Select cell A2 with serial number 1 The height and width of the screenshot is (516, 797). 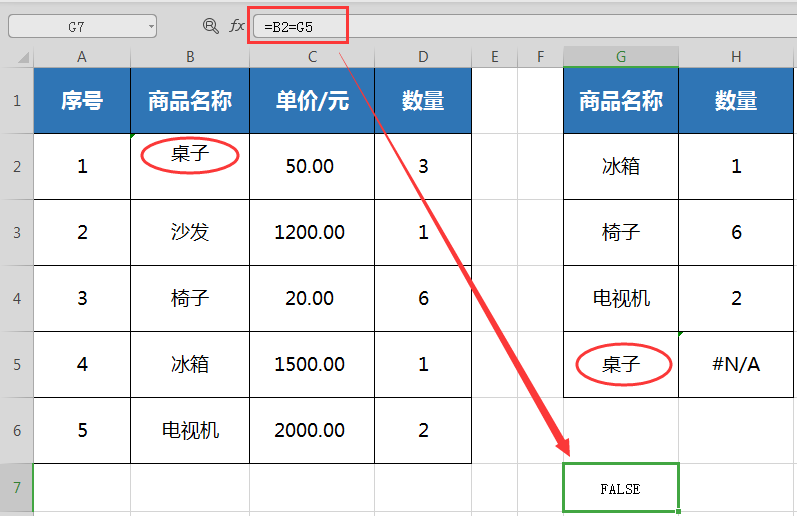[82, 167]
